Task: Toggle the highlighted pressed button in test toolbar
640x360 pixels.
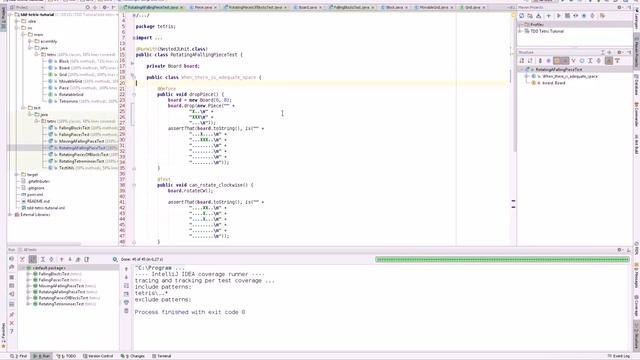Action: (x=33, y=259)
